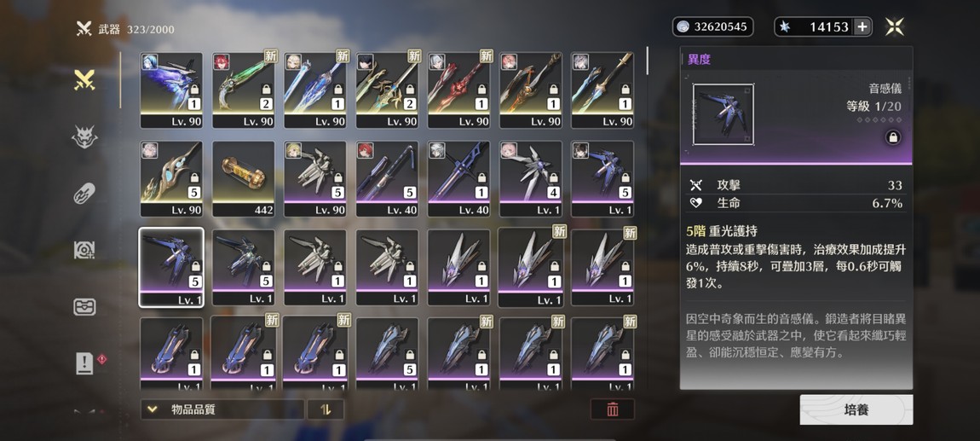Open the materials pill-shaped sidebar tab
The height and width of the screenshot is (441, 980).
point(84,194)
